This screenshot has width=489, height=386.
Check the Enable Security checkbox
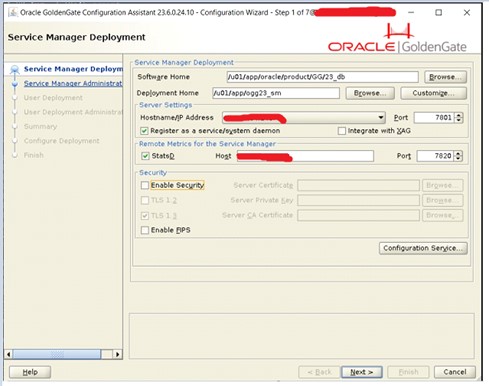[x=145, y=185]
